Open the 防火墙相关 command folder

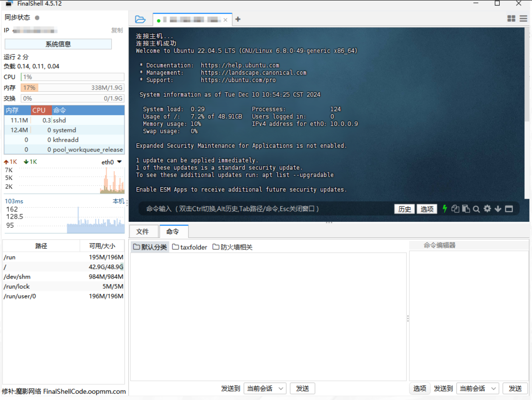click(x=232, y=247)
